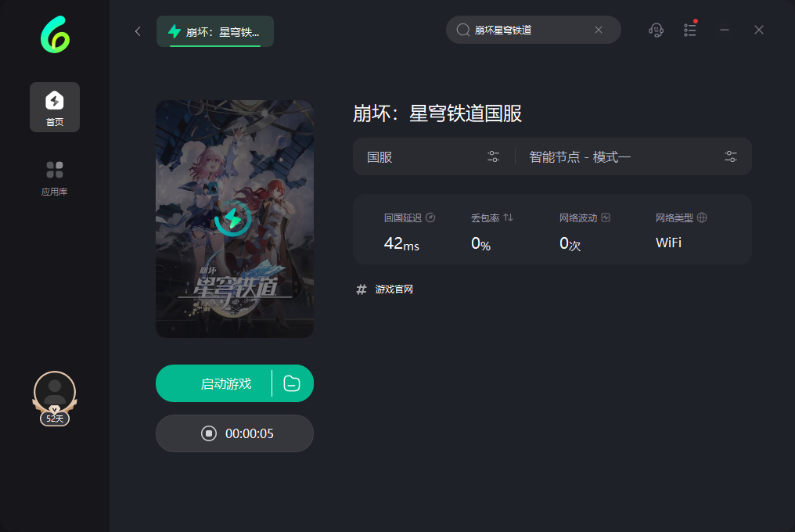
Task: Open the 应用库 app library
Action: click(55, 178)
